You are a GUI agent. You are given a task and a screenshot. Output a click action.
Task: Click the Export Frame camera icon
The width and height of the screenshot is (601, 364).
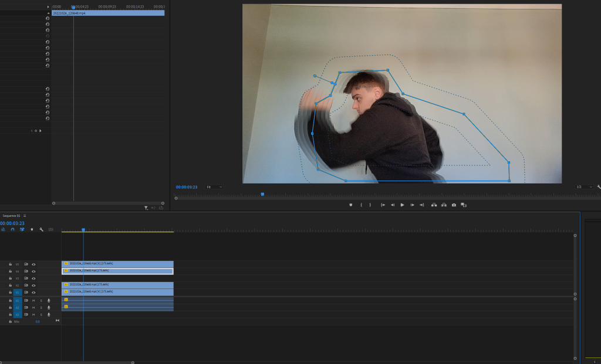tap(454, 205)
